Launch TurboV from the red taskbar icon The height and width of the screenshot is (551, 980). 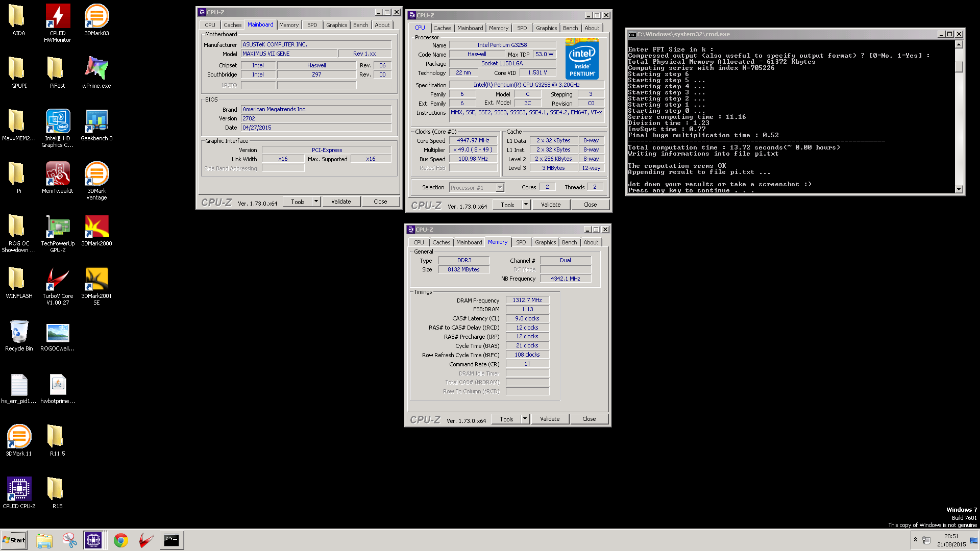pyautogui.click(x=146, y=540)
